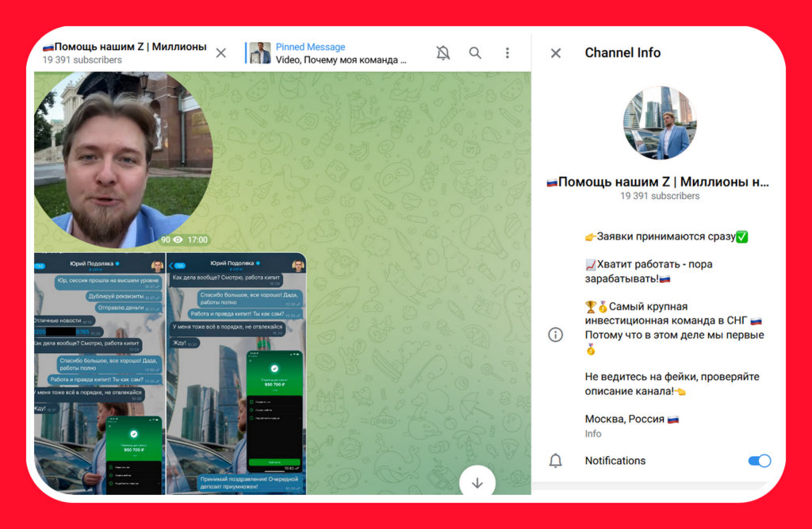The height and width of the screenshot is (529, 812).
Task: Click the crossed-out bell mute icon
Action: 442,53
